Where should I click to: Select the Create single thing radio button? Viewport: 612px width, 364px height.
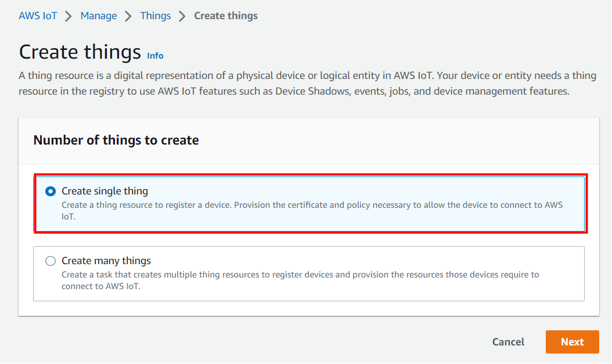51,190
